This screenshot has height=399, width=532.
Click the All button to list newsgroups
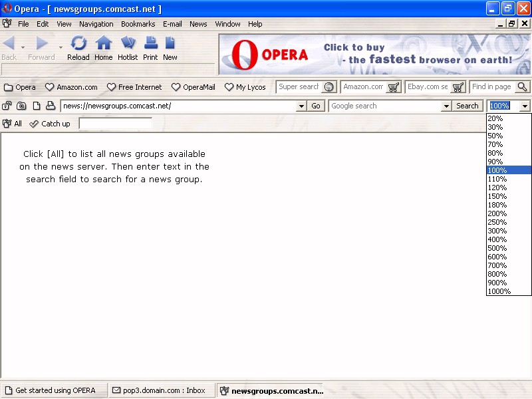tap(12, 124)
